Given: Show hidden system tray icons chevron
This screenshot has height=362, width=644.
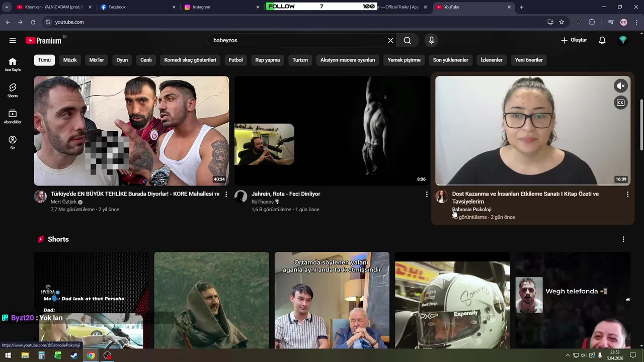Looking at the screenshot, I should pos(568,355).
